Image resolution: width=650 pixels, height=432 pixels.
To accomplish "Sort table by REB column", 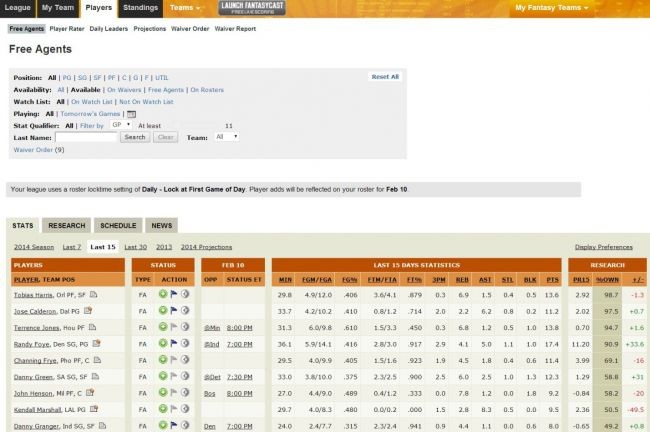I will [462, 280].
